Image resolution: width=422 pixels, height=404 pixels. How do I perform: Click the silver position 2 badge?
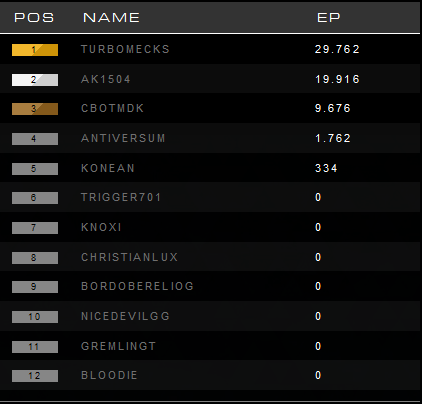(x=35, y=80)
